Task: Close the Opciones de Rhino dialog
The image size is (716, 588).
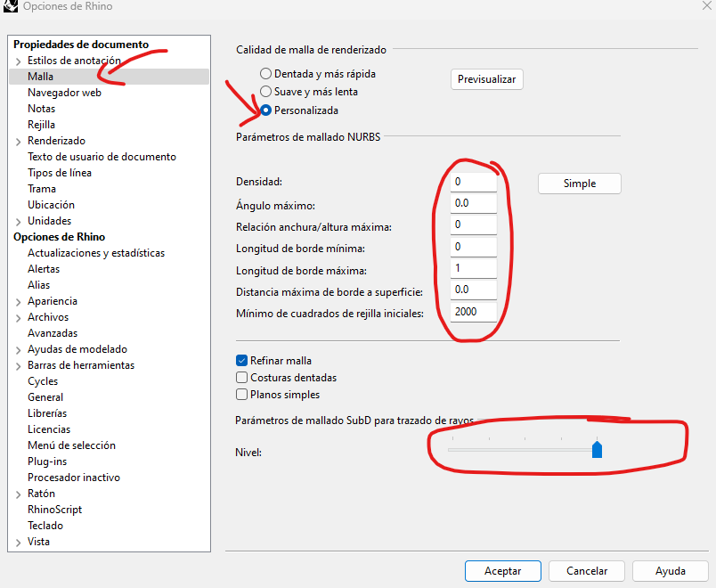Action: pos(707,4)
